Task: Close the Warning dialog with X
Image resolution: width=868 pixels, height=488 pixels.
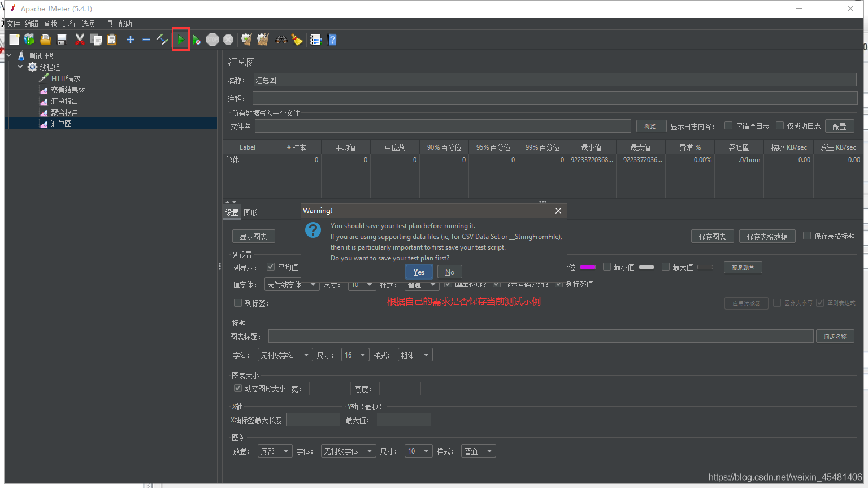Action: coord(558,211)
